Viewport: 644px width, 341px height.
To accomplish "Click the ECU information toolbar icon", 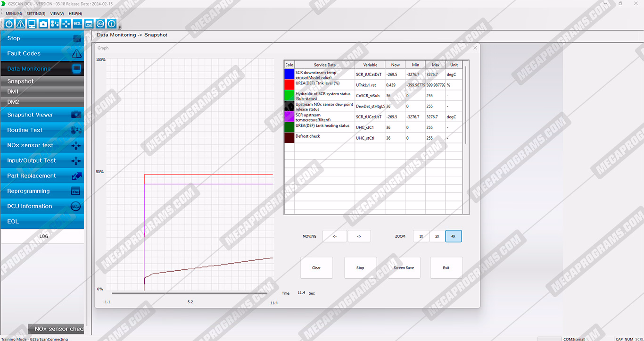I will pos(100,24).
